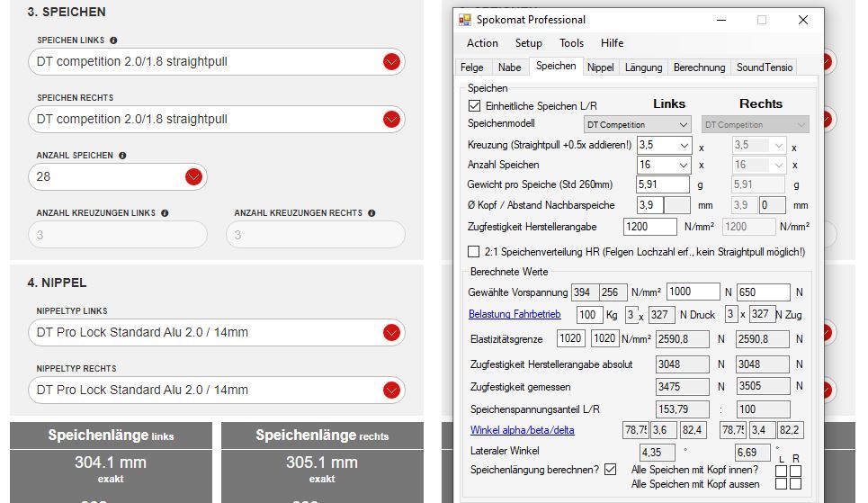This screenshot has height=503, width=868.
Task: Switch to the Felge tab
Action: 472,67
